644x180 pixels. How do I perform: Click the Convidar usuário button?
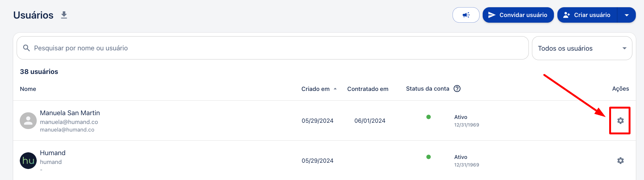coord(518,15)
